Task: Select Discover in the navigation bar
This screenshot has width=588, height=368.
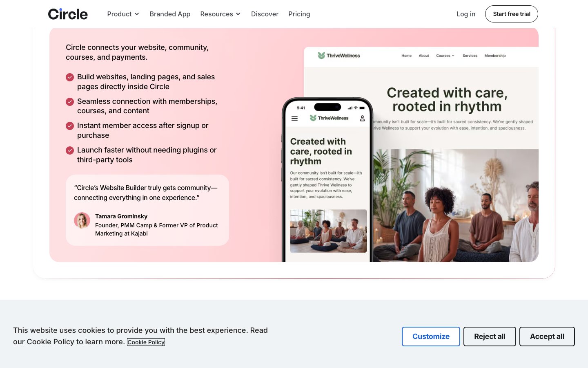Action: tap(265, 14)
